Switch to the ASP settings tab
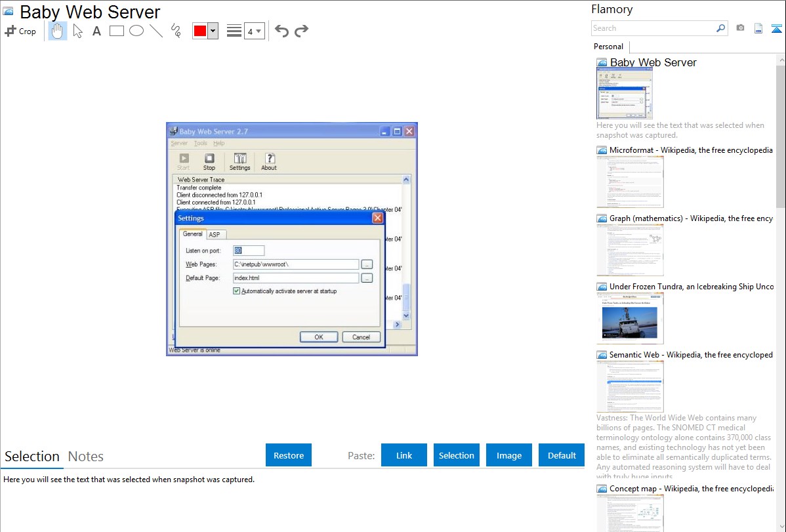This screenshot has width=786, height=532. (x=215, y=235)
